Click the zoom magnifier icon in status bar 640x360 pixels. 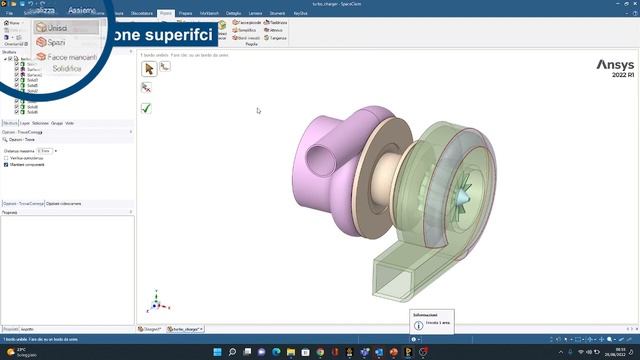[609, 339]
